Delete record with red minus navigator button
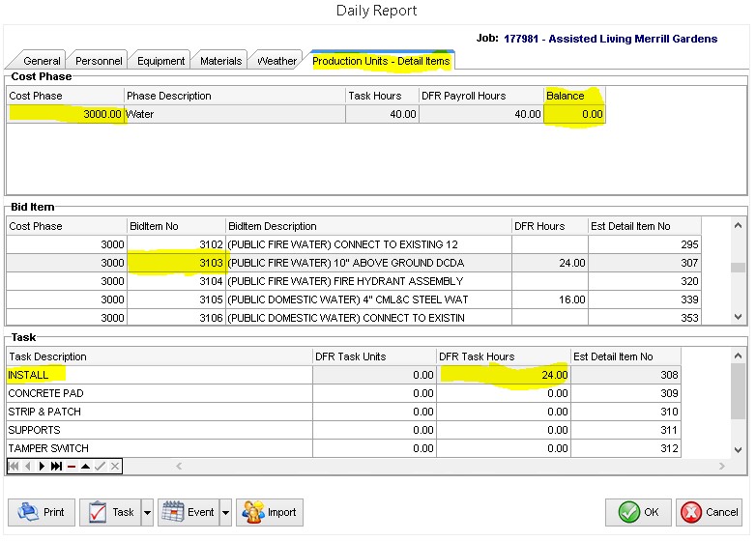This screenshot has width=756, height=541. pos(72,466)
